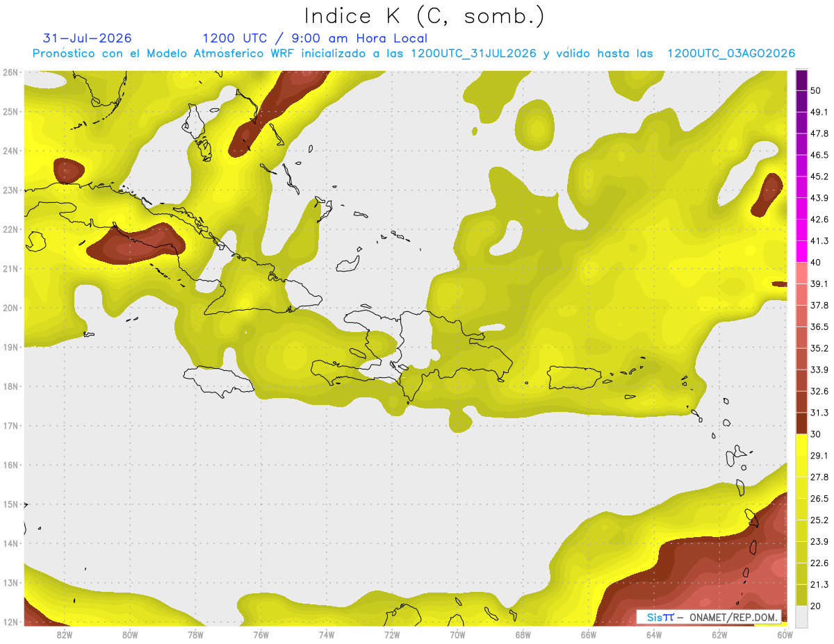The image size is (834, 644).
Task: Click the colorbar value "25.2"
Action: tap(819, 520)
